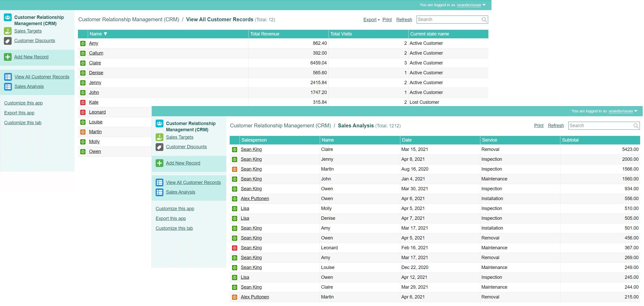The height and width of the screenshot is (306, 644).
Task: Open the green record icon for Amy's row
Action: 83,43
